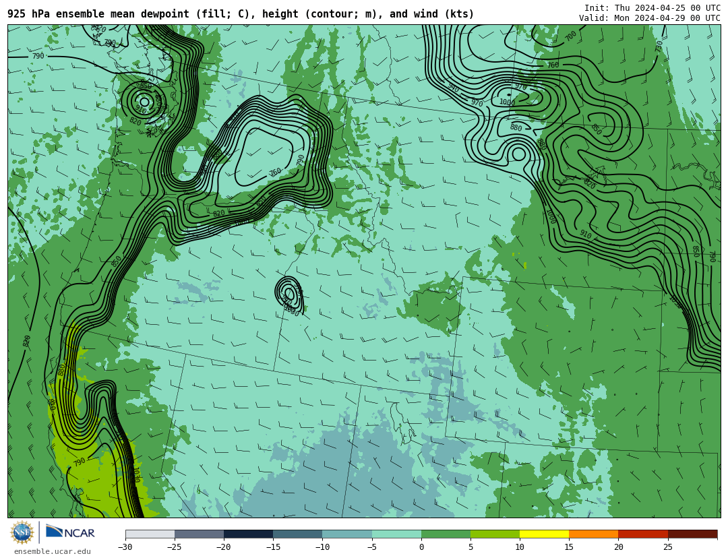Click the '−25' colorbar tick label
This screenshot has width=728, height=560.
click(174, 547)
